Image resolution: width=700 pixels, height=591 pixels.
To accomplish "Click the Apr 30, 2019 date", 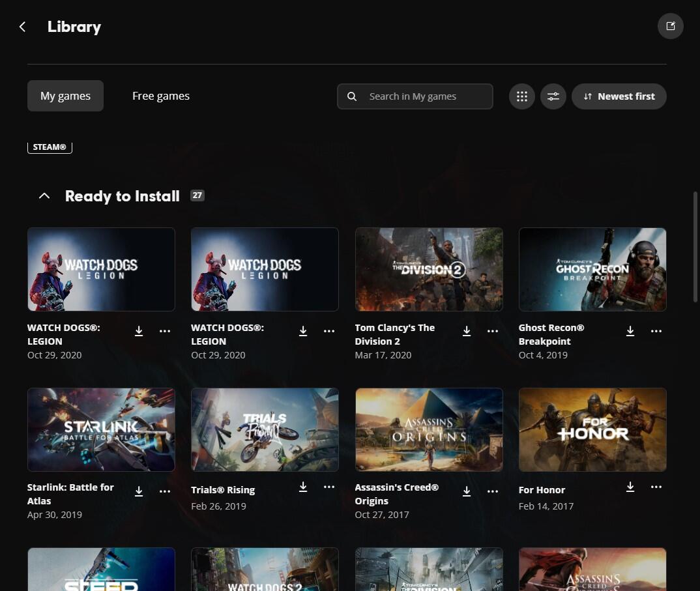I will coord(55,515).
